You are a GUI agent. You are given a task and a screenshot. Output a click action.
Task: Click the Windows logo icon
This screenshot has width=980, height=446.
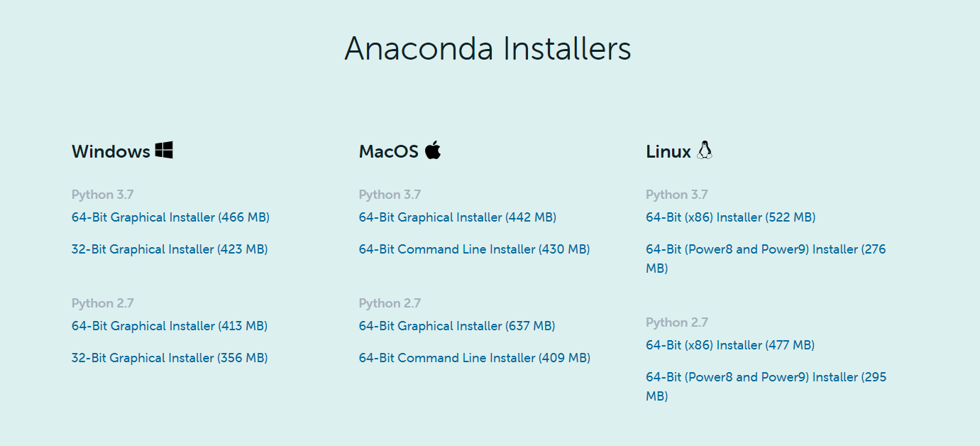164,150
